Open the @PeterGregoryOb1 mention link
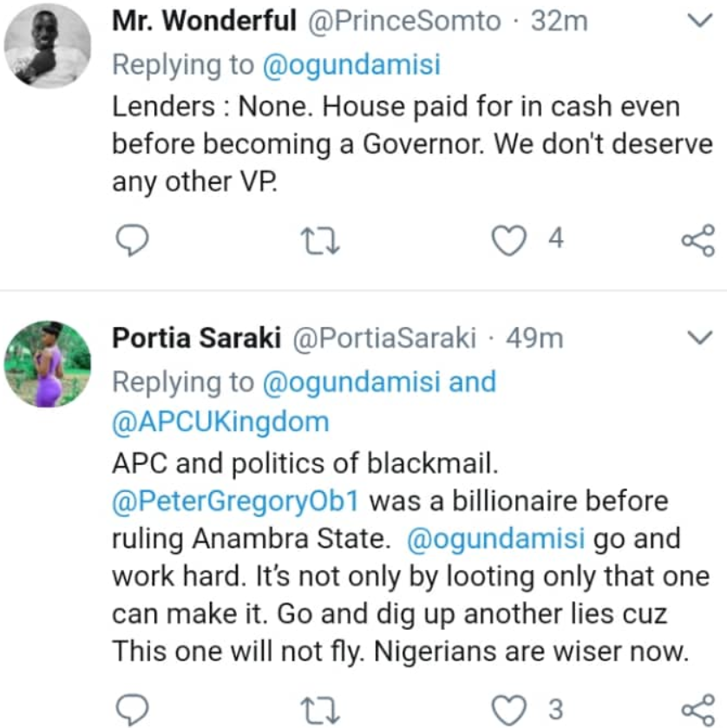Image resolution: width=727 pixels, height=728 pixels. (239, 502)
